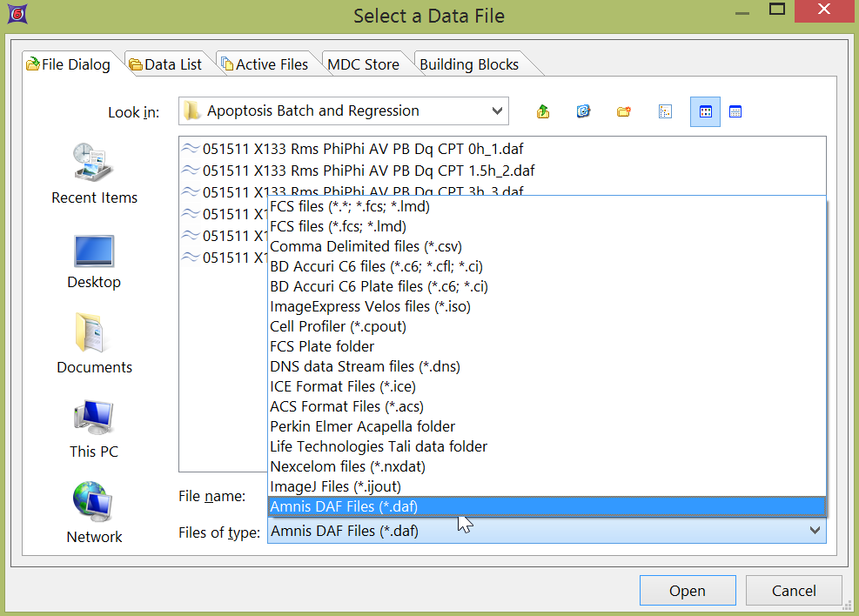Click the up one folder level icon

tap(544, 111)
